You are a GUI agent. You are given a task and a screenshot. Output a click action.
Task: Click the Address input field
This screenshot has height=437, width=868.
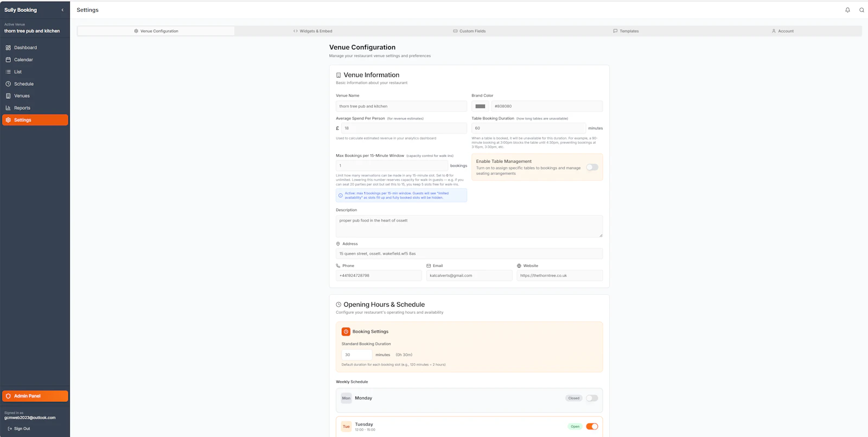[x=469, y=254]
